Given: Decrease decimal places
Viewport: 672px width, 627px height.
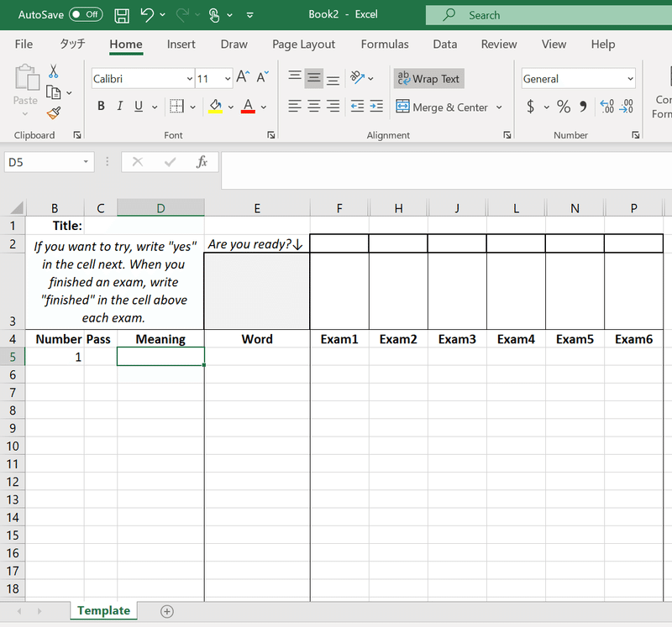Looking at the screenshot, I should [x=626, y=107].
